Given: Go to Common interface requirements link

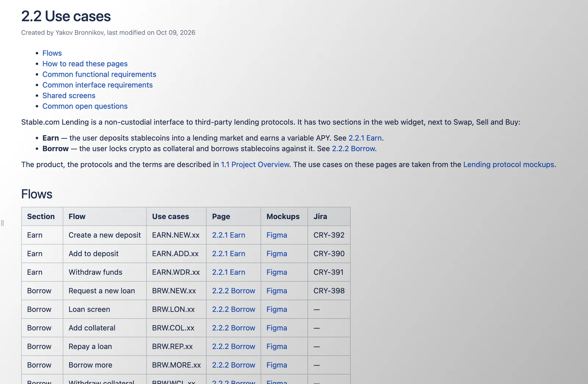Looking at the screenshot, I should pos(97,85).
